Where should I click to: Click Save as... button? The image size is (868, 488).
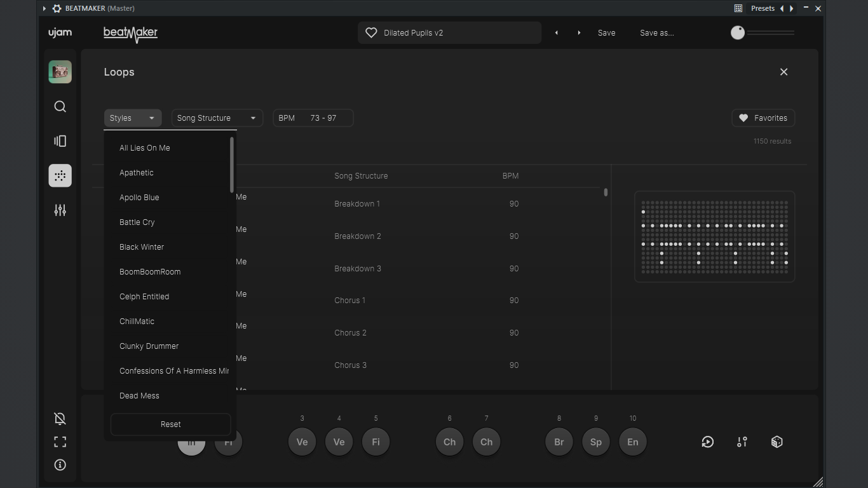656,33
